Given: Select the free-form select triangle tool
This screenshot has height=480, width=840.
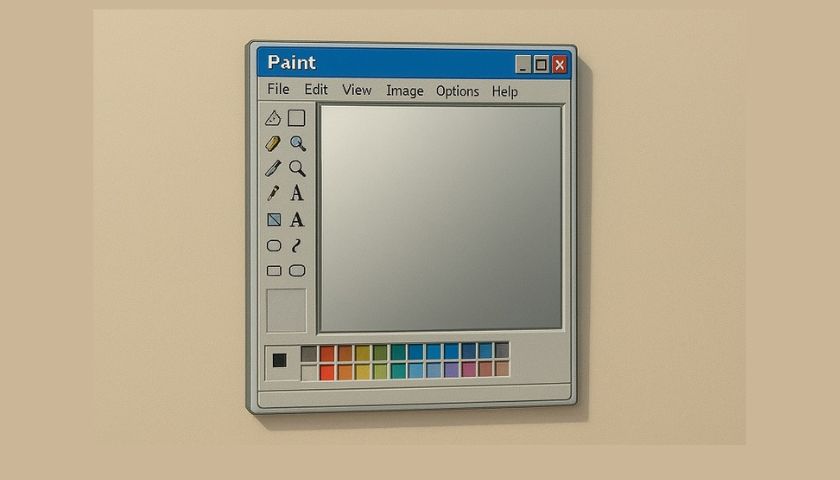Looking at the screenshot, I should pyautogui.click(x=273, y=118).
